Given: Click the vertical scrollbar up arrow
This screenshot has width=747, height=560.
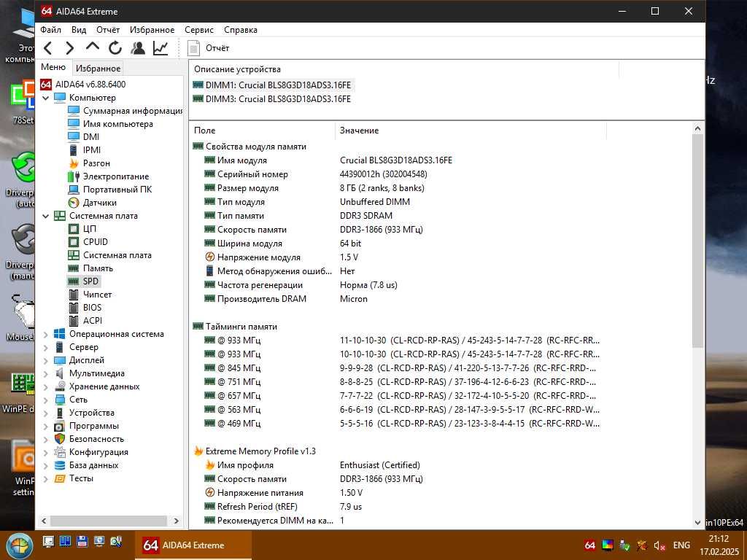Looking at the screenshot, I should pos(697,128).
